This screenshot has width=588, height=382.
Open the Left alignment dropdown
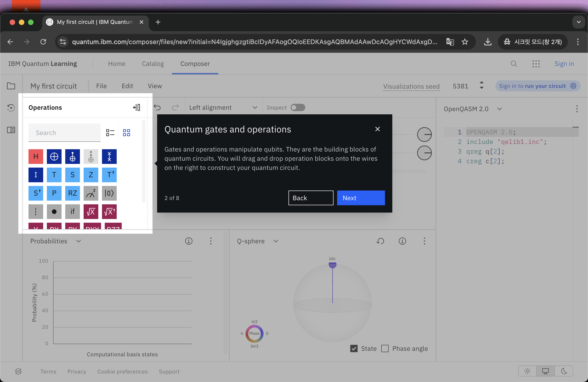pos(223,107)
